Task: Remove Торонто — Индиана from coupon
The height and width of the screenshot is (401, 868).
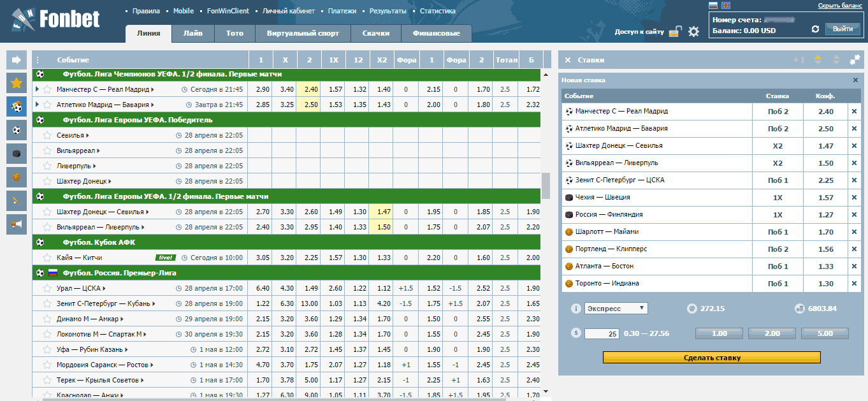Action: pos(854,283)
